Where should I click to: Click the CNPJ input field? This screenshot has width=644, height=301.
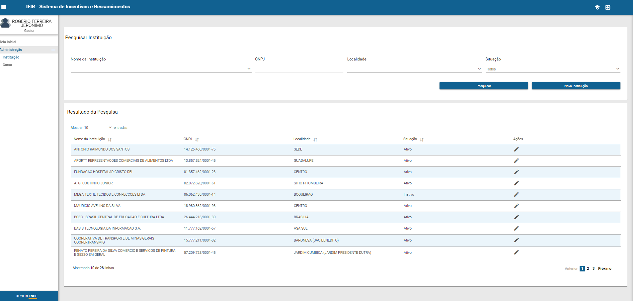(x=299, y=69)
